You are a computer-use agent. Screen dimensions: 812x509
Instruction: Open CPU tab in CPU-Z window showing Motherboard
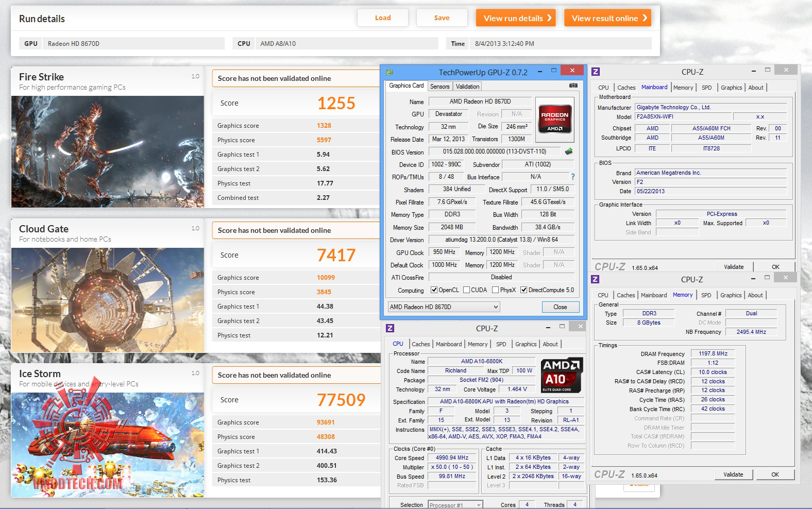click(603, 88)
